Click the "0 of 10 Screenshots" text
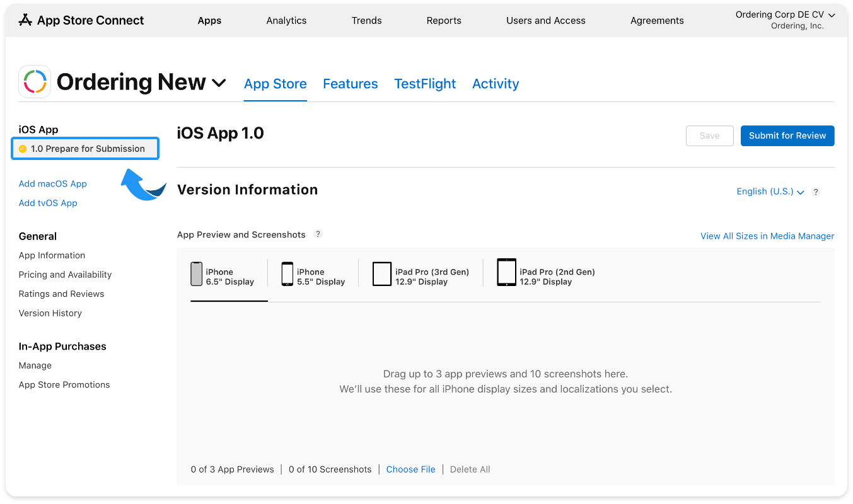853x504 pixels. (330, 469)
